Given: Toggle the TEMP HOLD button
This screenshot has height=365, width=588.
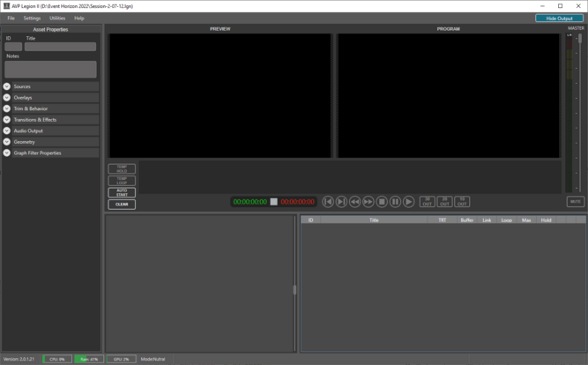Looking at the screenshot, I should (x=122, y=168).
